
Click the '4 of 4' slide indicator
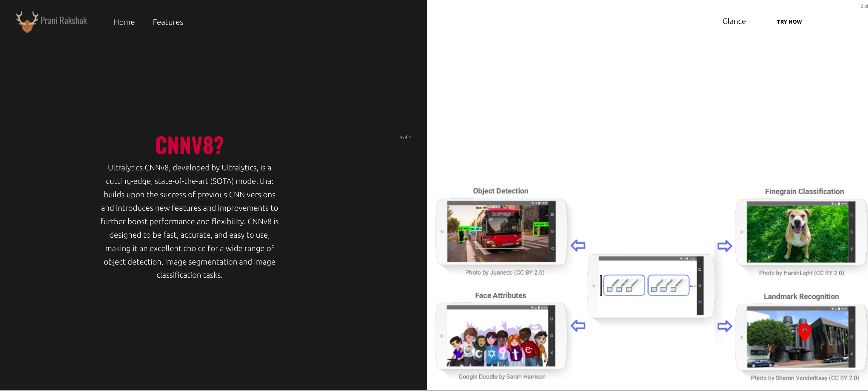point(405,137)
